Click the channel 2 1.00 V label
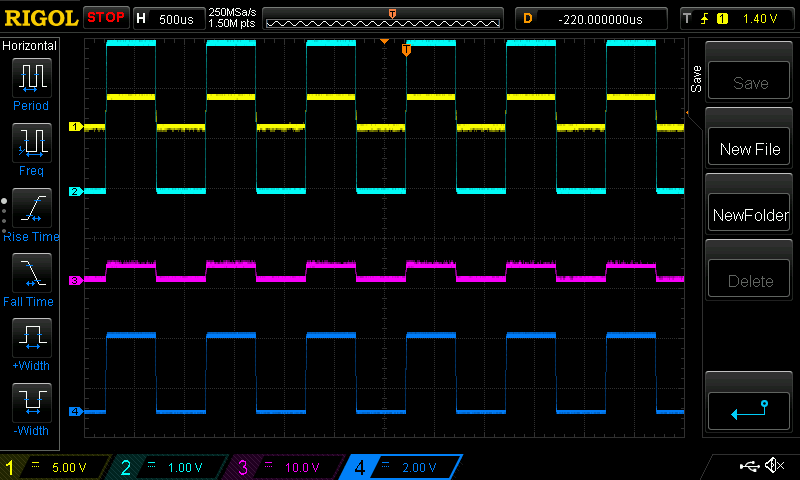Image resolution: width=800 pixels, height=480 pixels. point(185,468)
